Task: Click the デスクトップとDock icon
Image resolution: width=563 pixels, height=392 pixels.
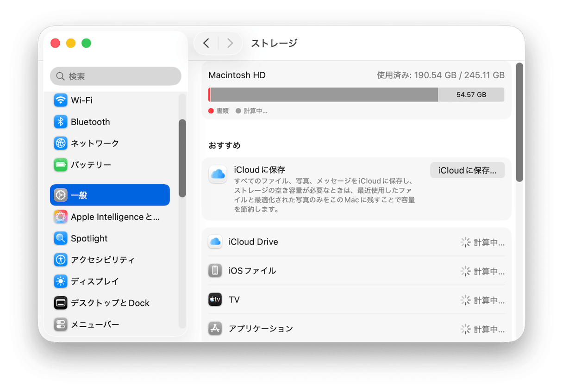Action: [61, 303]
